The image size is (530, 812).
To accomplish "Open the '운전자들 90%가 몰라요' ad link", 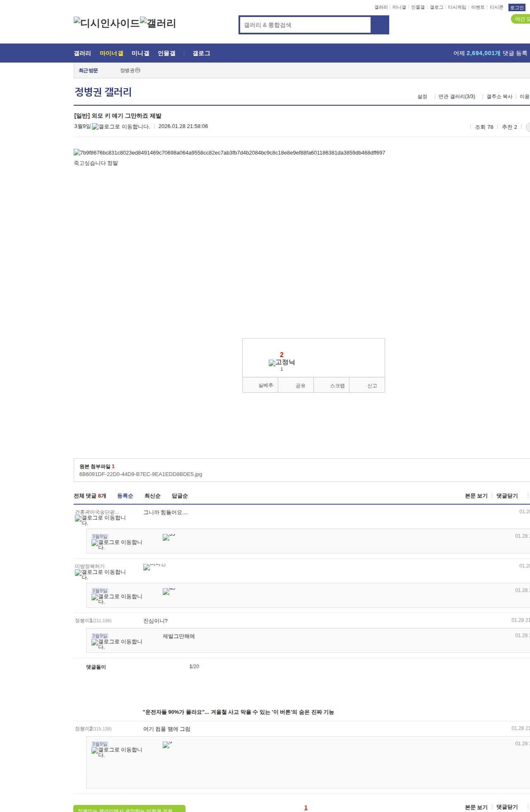I will [238, 712].
